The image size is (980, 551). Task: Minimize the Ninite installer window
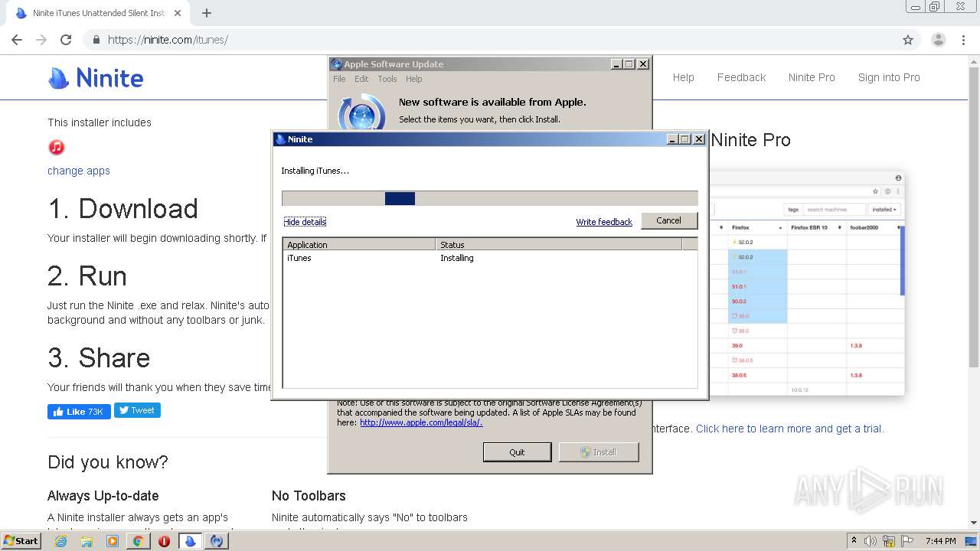[x=672, y=139]
